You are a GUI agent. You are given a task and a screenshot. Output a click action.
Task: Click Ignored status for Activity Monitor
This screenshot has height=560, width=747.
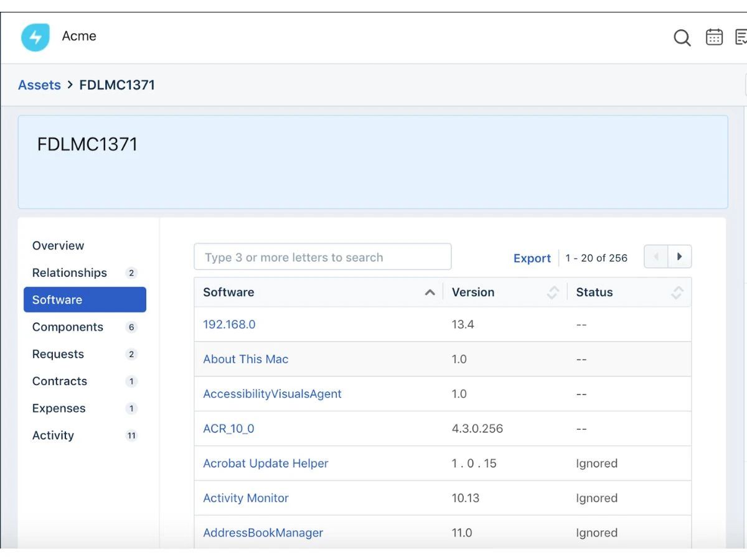tap(597, 498)
